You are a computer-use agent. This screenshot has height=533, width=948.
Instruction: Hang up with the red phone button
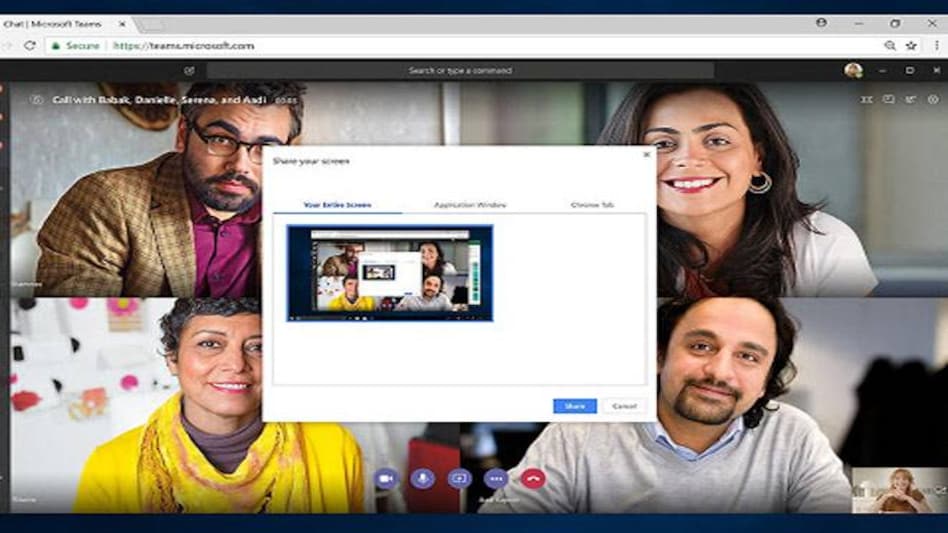(533, 479)
